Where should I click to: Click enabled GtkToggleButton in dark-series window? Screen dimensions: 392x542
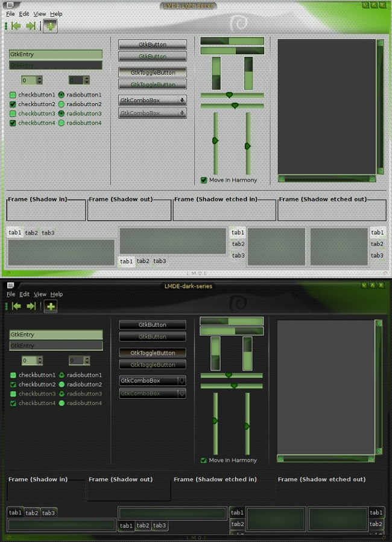[153, 353]
